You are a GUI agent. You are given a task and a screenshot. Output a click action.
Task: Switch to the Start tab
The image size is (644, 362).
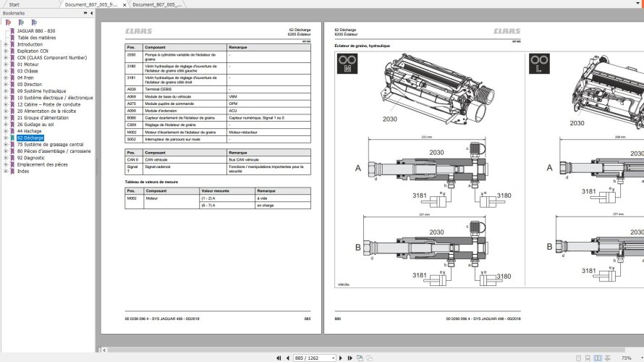tap(14, 4)
